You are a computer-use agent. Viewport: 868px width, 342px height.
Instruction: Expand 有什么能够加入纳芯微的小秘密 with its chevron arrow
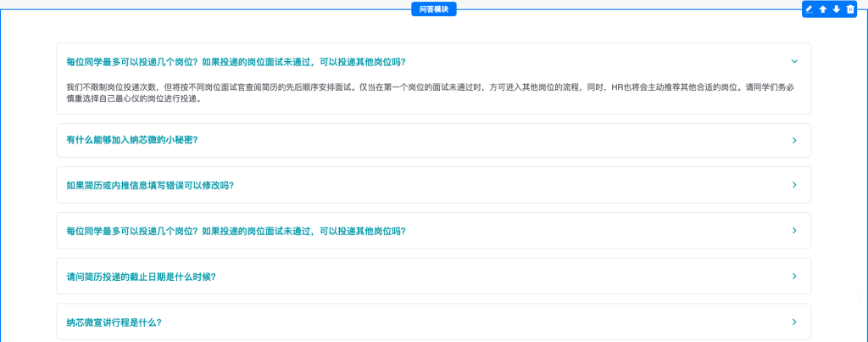click(794, 140)
